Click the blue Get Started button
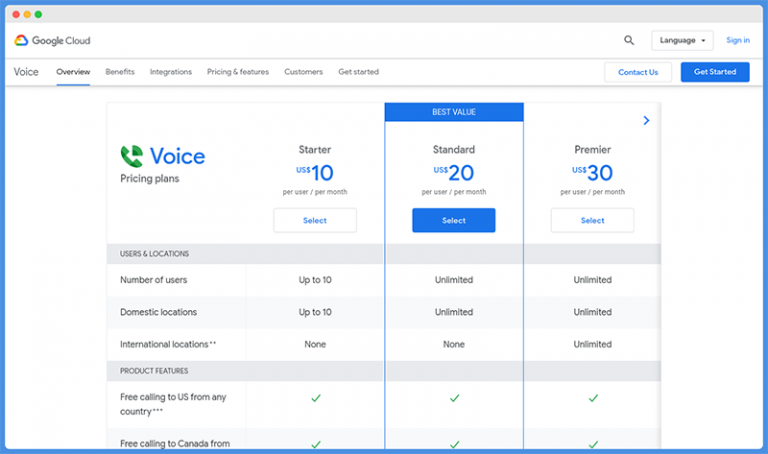Screen dimensions: 768x454 [x=715, y=72]
